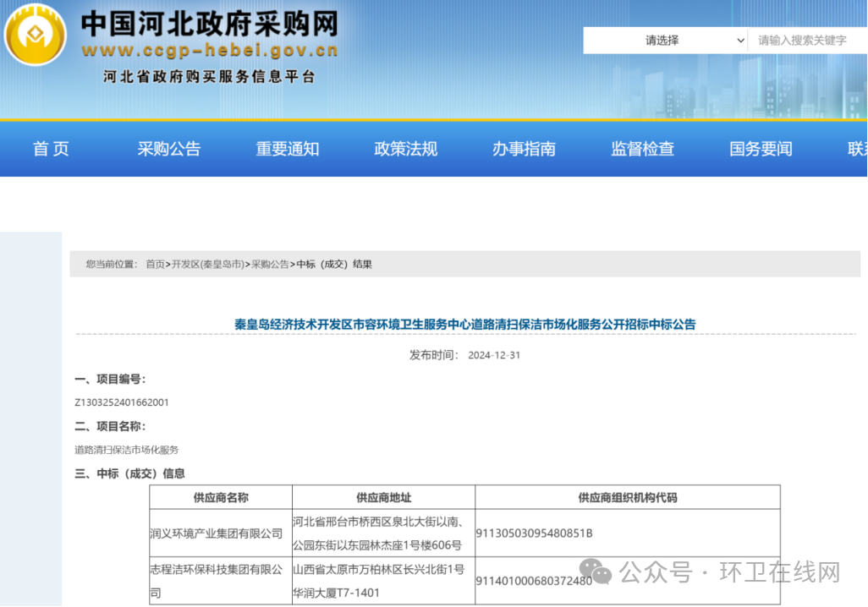Click the announcement title heading
The image size is (868, 607).
click(465, 325)
